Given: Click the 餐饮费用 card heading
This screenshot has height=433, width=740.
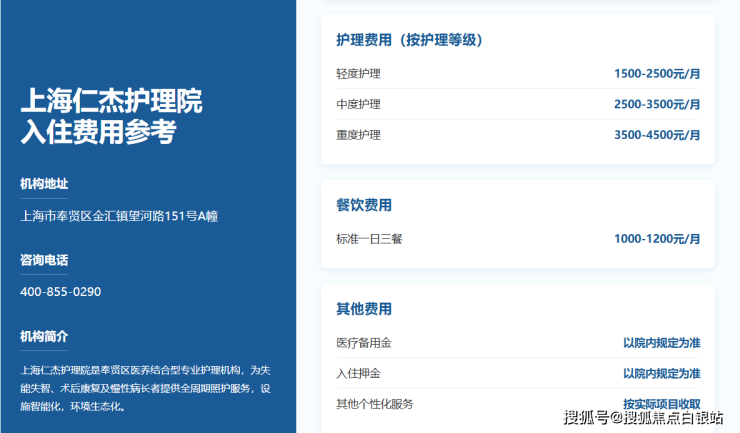Looking at the screenshot, I should pos(364,205).
